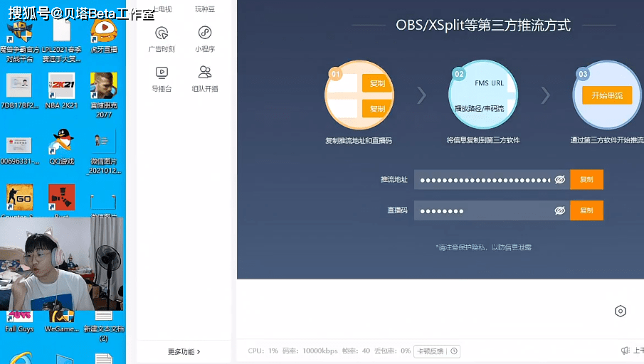The width and height of the screenshot is (644, 364).
Task: Copy the 直播码 stream key
Action: point(586,210)
